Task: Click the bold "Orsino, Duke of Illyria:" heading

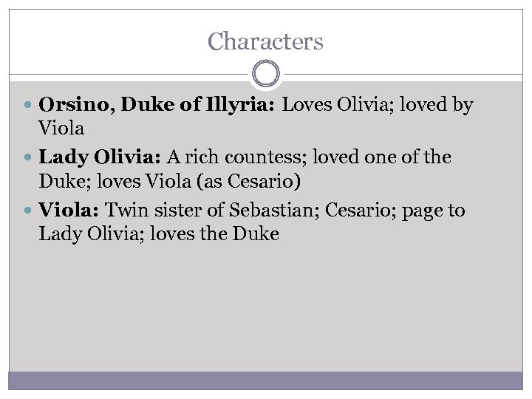Action: 158,106
